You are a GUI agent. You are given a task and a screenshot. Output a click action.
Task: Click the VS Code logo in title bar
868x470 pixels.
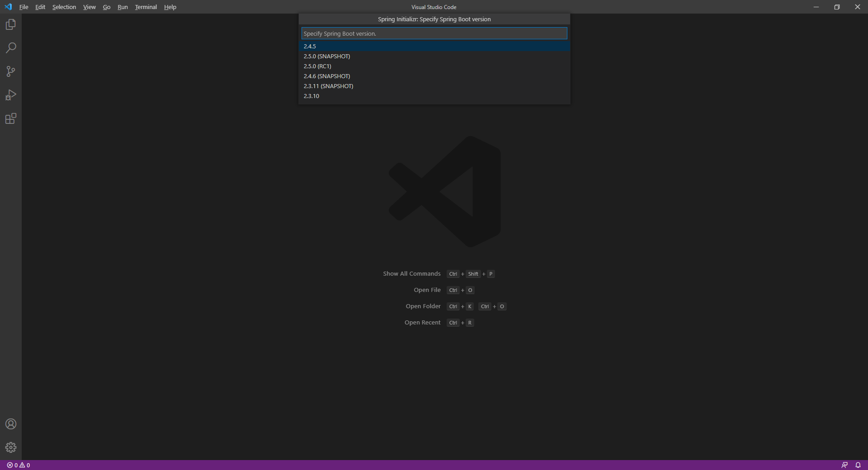coord(8,7)
